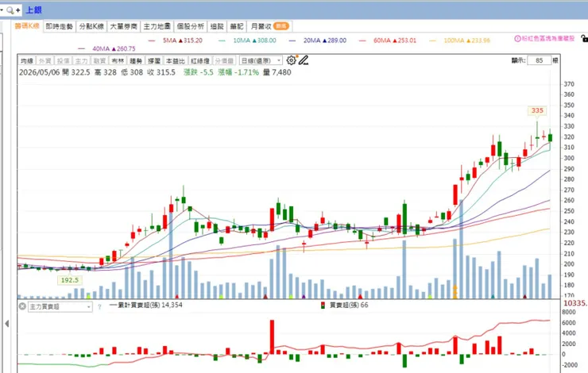Collapse the left panel with the arrow
This screenshot has height=373, width=588.
point(6,323)
